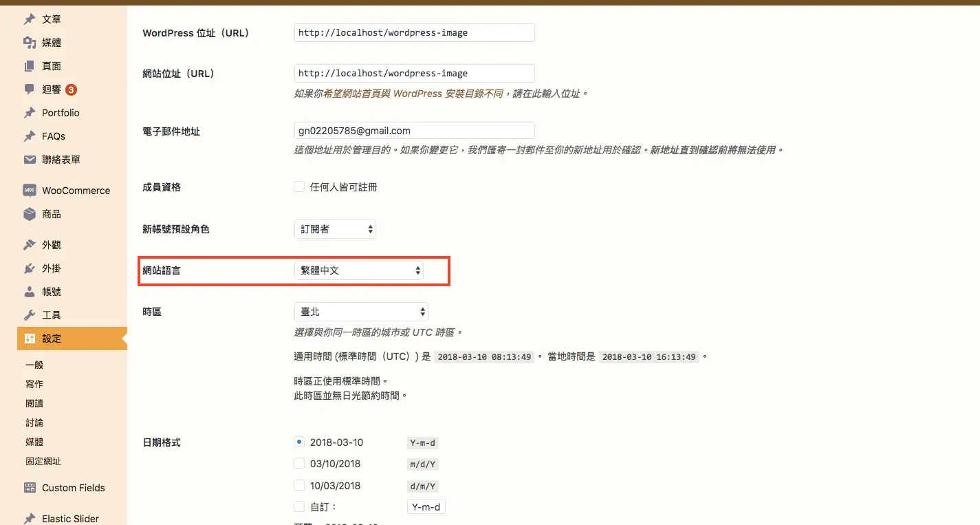This screenshot has width=980, height=525.
Task: Open the 時區 dropdown showing 臺北
Action: 361,312
